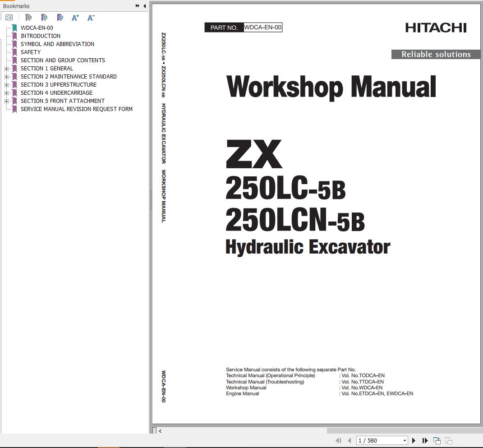
Task: Open the WDCA-EN-00 bookmark
Action: pyautogui.click(x=37, y=28)
